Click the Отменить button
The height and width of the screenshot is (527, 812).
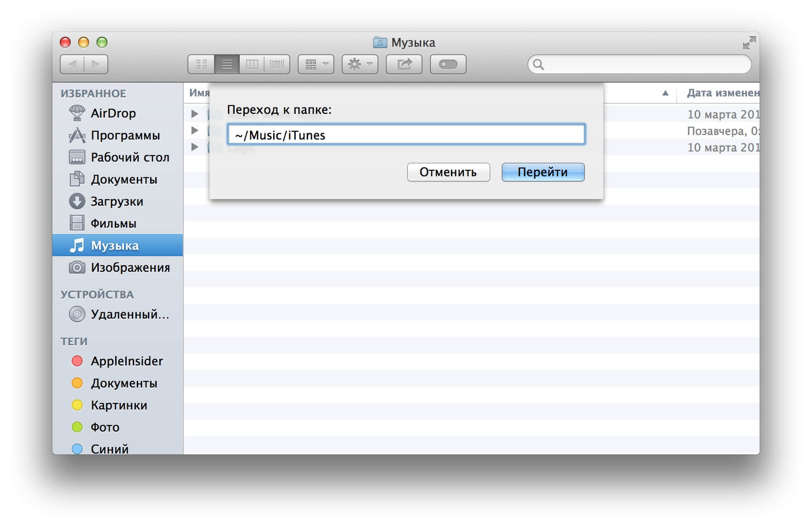point(448,172)
